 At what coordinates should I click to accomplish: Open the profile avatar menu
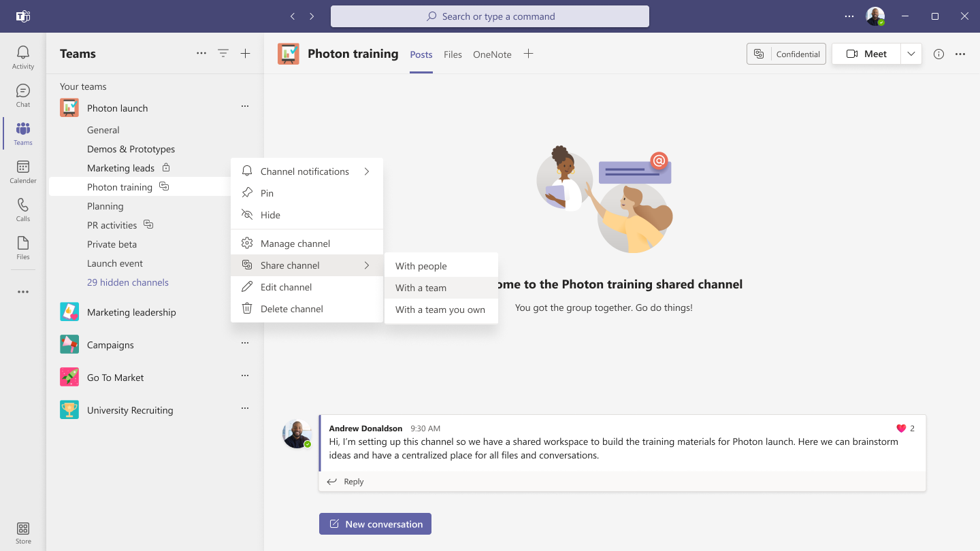[x=875, y=16]
